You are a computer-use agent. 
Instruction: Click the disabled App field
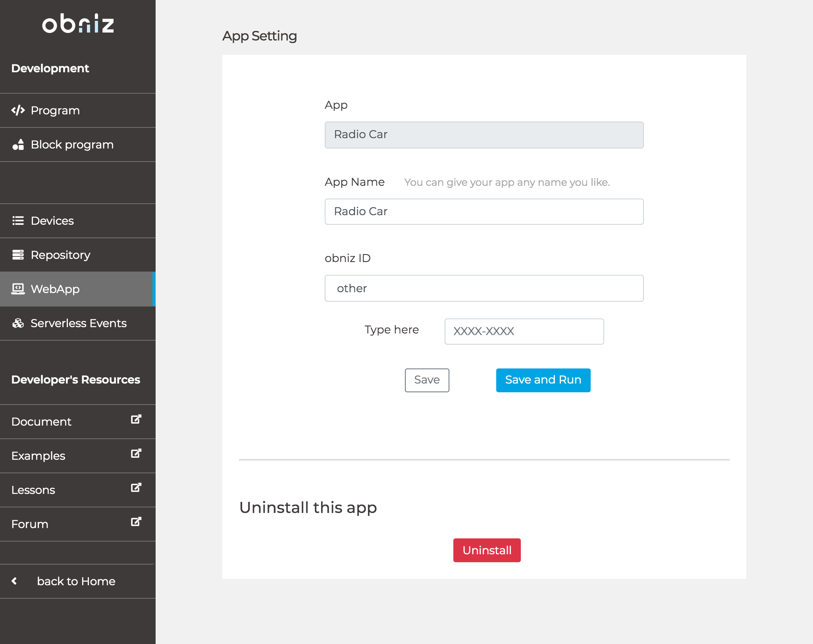pyautogui.click(x=484, y=135)
